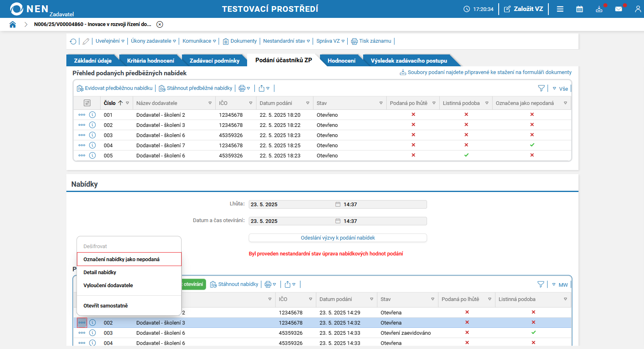
Task: Click the Lhůta date field
Action: coord(292,204)
